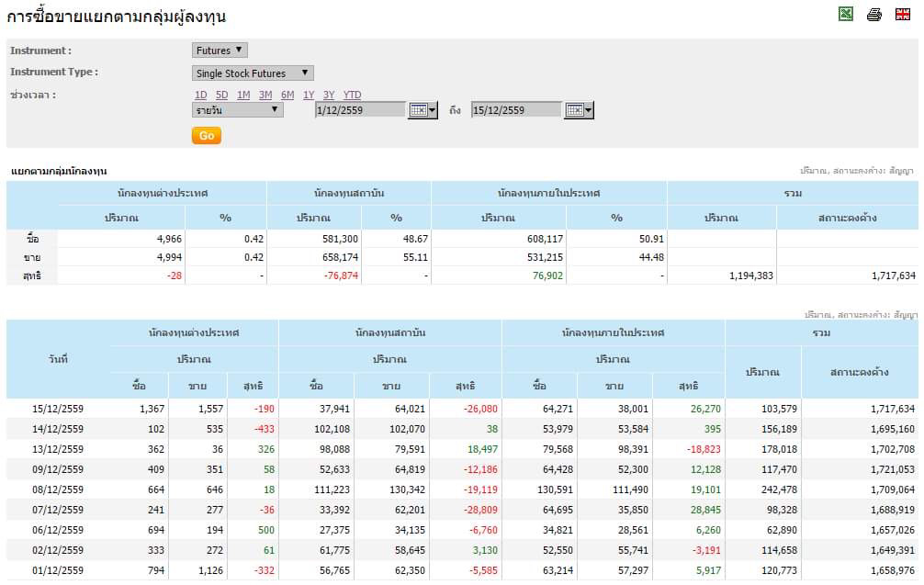Click institution net 18,497 value
The image size is (924, 585).
pos(482,449)
